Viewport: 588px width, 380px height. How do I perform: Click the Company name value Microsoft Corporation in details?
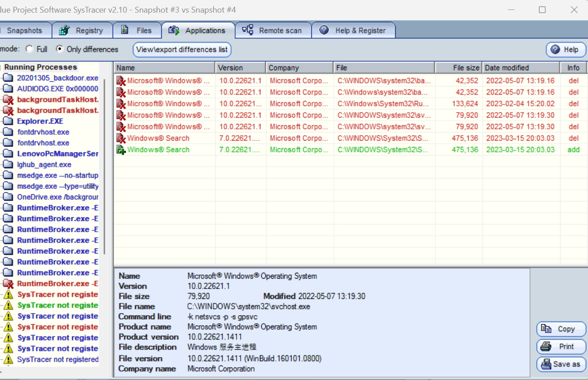(x=221, y=369)
